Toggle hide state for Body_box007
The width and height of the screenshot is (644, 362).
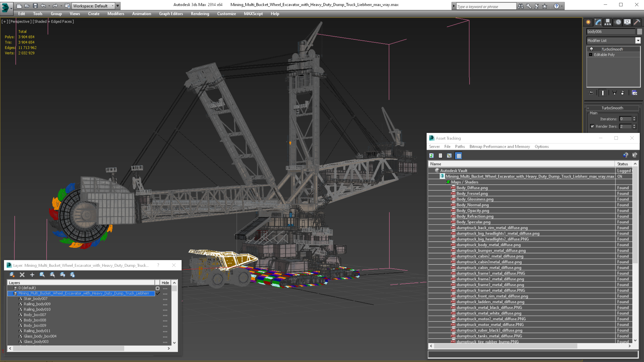point(165,315)
